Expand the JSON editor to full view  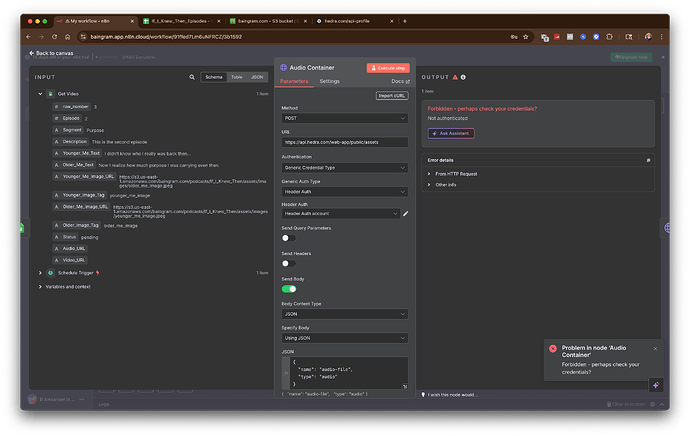coord(404,386)
